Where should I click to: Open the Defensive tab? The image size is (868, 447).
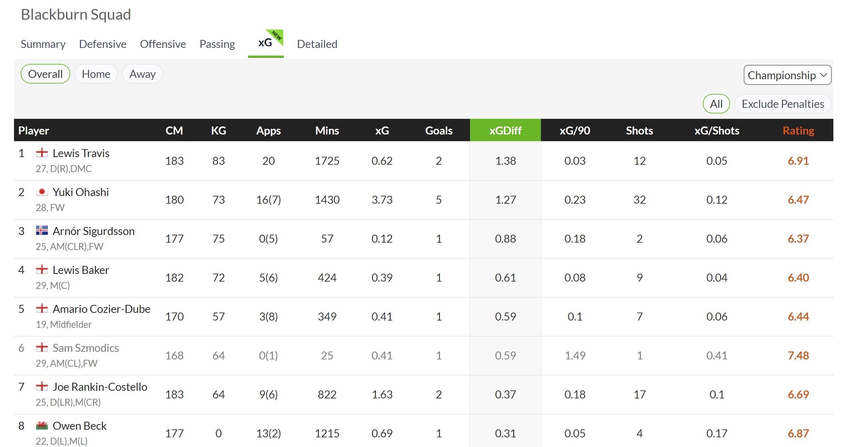coord(103,44)
